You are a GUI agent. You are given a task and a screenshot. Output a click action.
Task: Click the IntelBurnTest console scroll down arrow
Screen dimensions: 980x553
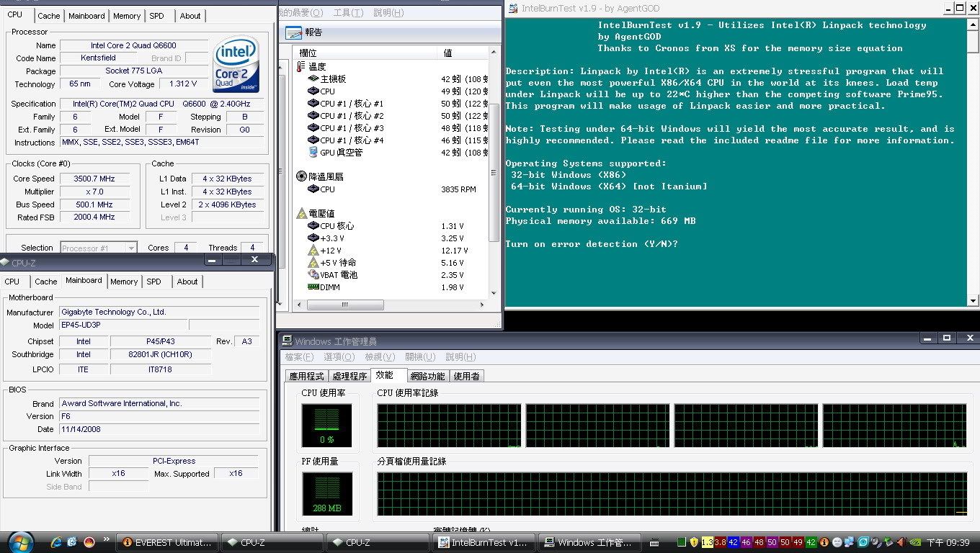click(x=974, y=301)
